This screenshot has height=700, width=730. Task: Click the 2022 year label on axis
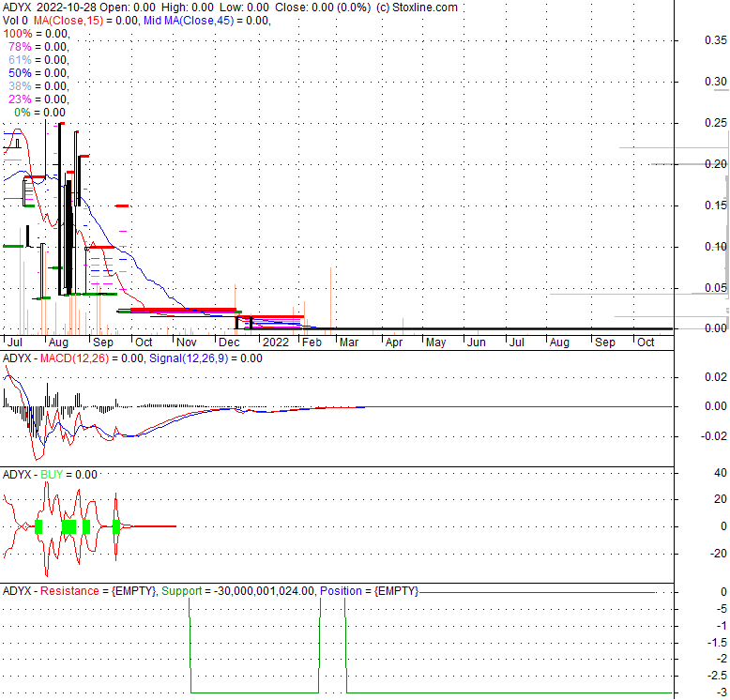[276, 342]
